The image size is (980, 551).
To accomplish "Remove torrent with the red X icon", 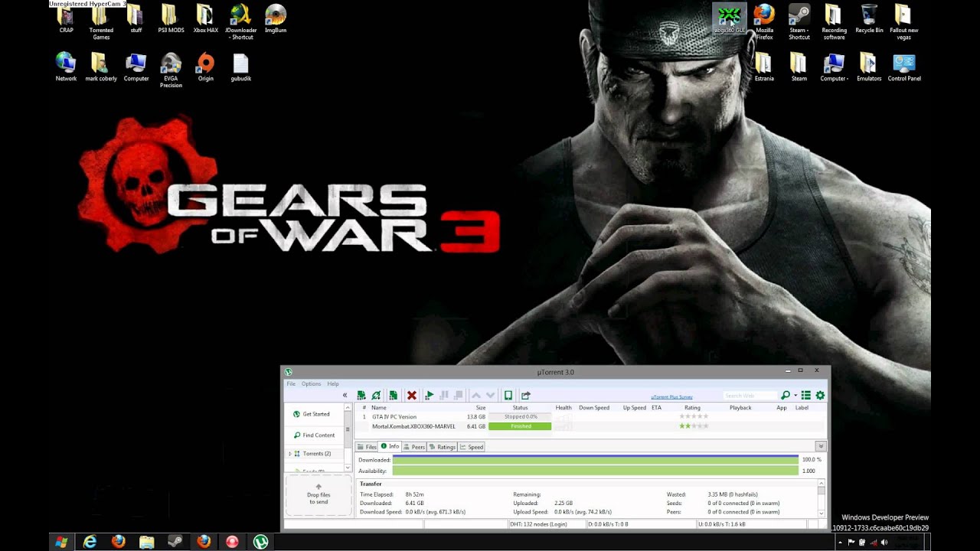I will [412, 396].
